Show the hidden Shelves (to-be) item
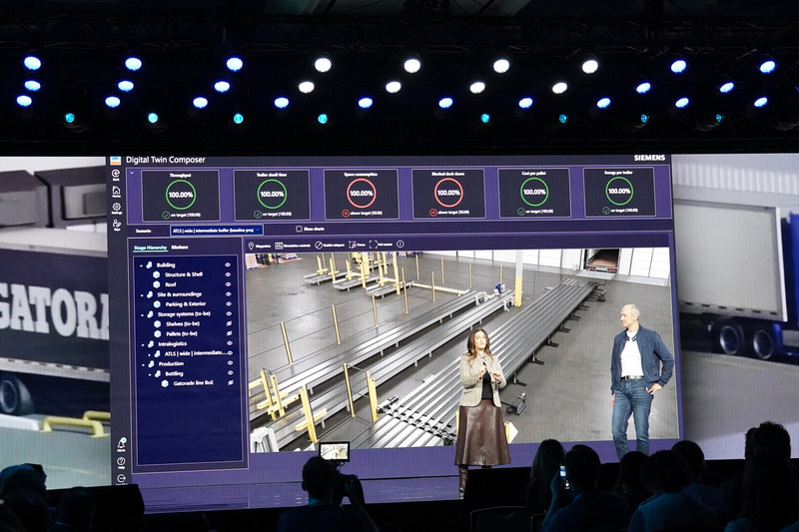Viewport: 799px width, 532px height. point(230,323)
